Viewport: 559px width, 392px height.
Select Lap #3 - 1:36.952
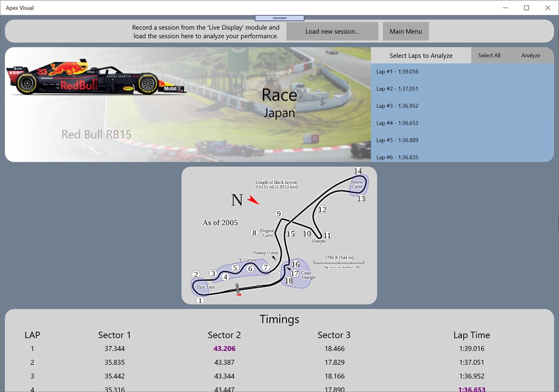(x=462, y=106)
